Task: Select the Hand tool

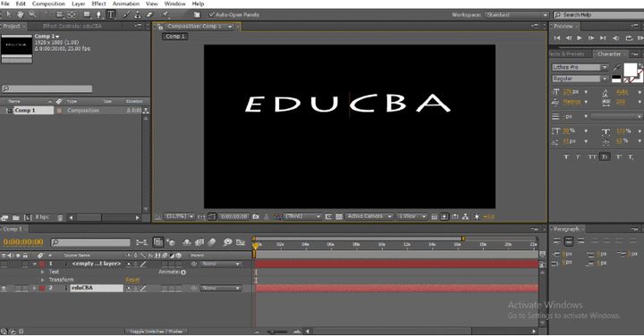Action: 20,15
